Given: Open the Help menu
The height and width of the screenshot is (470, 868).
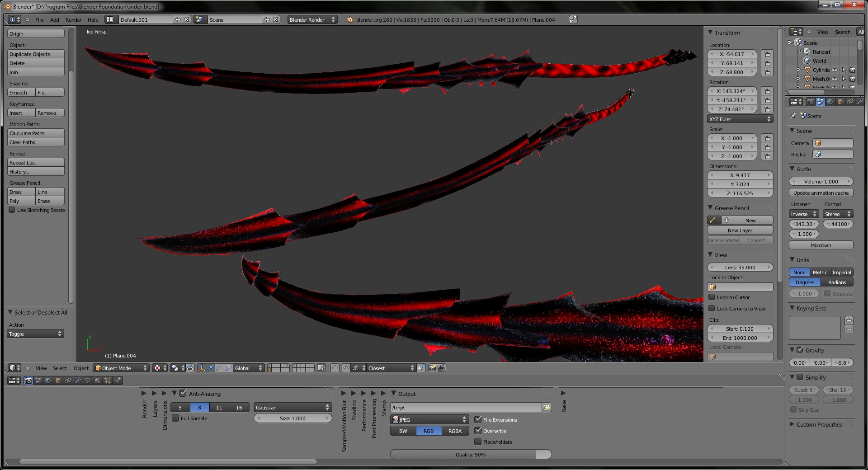Looking at the screenshot, I should (x=93, y=19).
